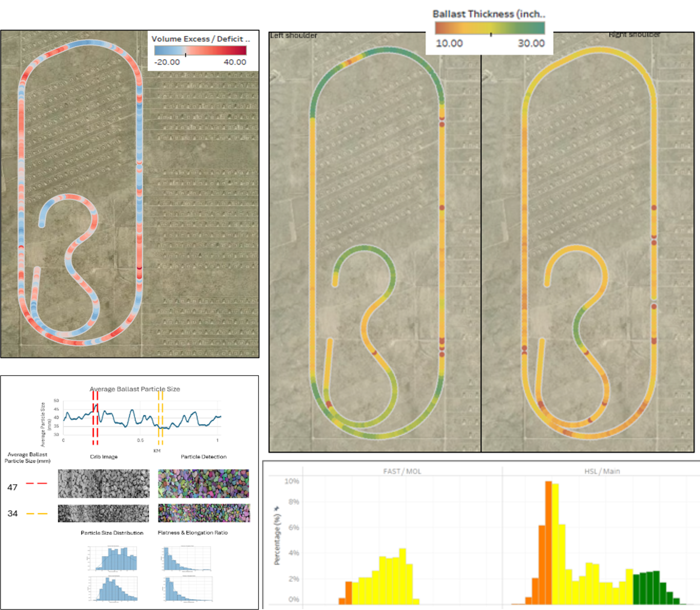Select the Left shoulder map label
Viewport: 700px width, 610px height.
tap(293, 35)
